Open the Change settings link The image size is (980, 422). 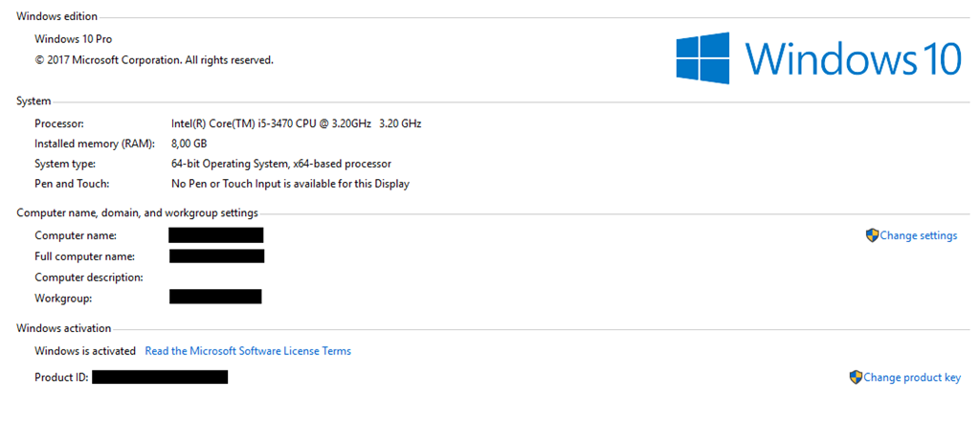918,235
